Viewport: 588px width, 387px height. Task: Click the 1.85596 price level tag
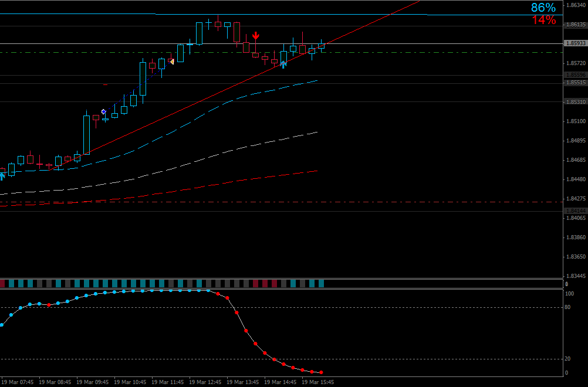576,75
